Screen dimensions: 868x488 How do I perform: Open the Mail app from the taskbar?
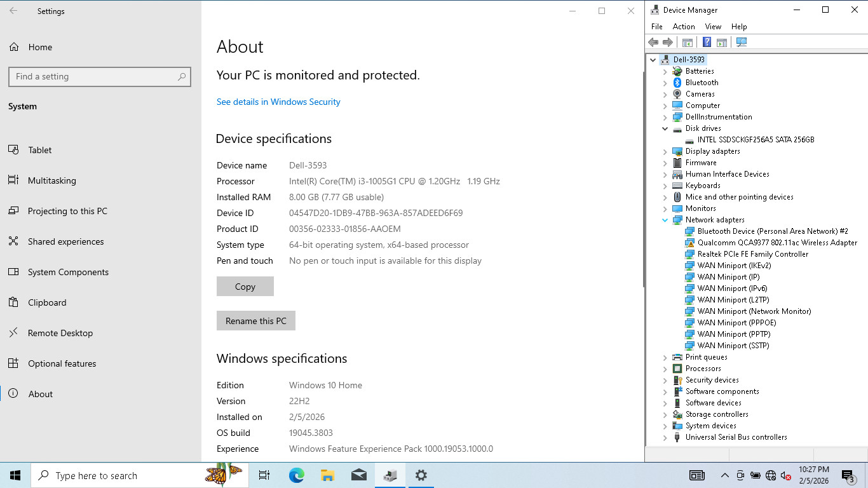[x=358, y=475]
